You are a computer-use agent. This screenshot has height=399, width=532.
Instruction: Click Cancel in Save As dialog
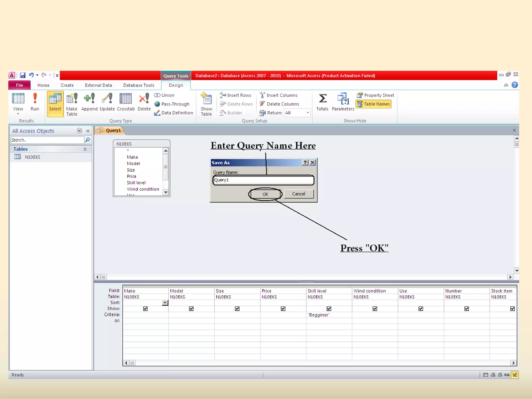pyautogui.click(x=298, y=194)
